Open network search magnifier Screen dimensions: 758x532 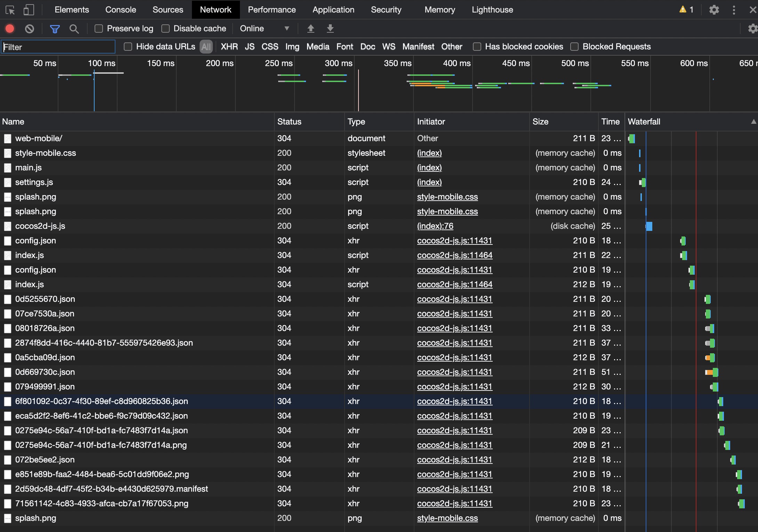coord(74,29)
